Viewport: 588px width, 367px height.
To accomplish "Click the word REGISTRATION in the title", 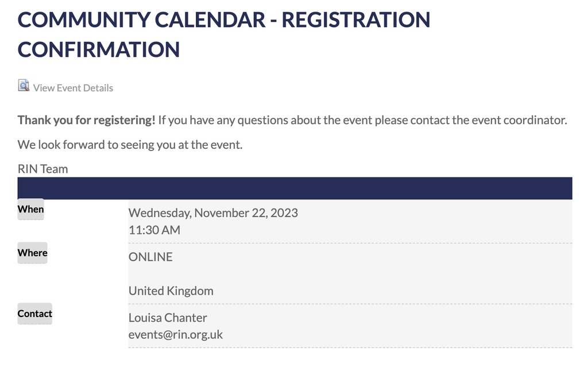I will tap(356, 20).
